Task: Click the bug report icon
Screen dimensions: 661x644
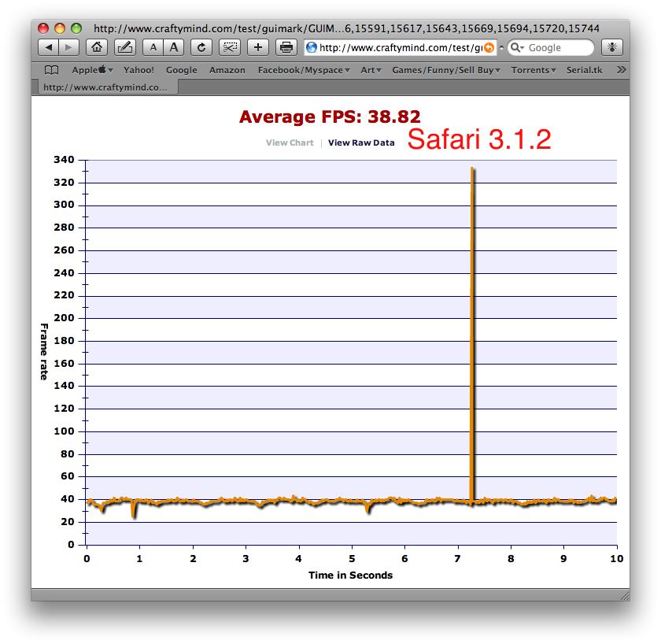Action: (x=611, y=48)
